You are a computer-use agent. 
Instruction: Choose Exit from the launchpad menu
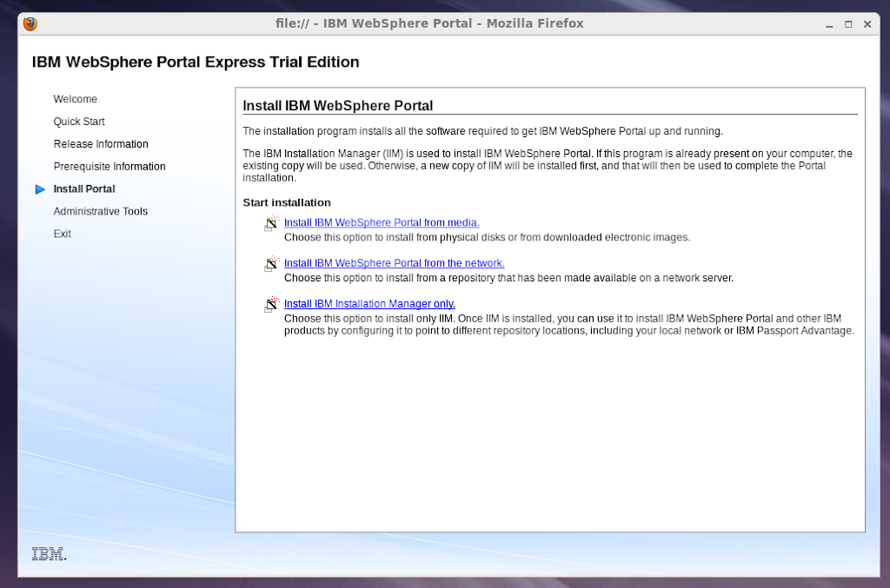[63, 235]
